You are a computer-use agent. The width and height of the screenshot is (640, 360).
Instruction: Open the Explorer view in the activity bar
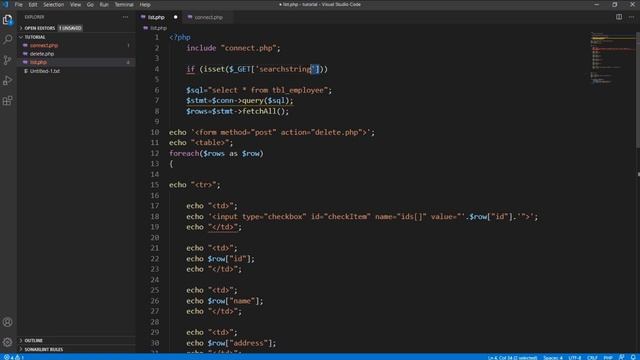click(7, 20)
